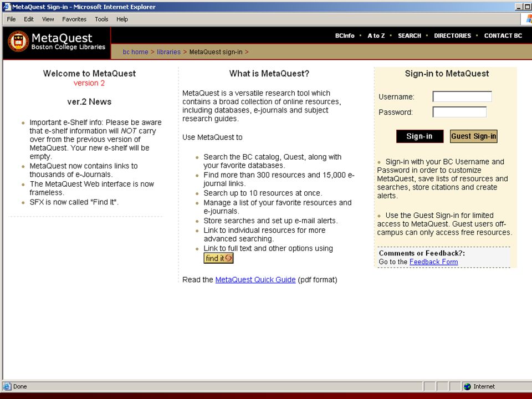Click the black Sign-in button
This screenshot has height=399, width=532.
coord(420,136)
